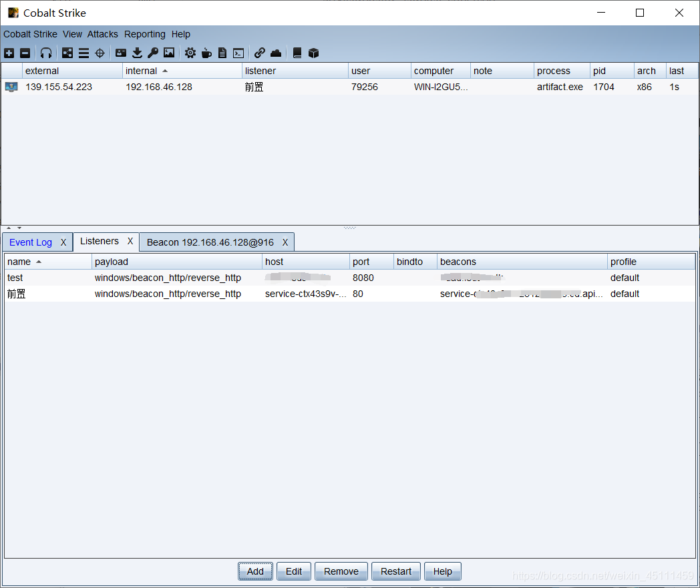Sort sessions by user column header

[x=379, y=71]
